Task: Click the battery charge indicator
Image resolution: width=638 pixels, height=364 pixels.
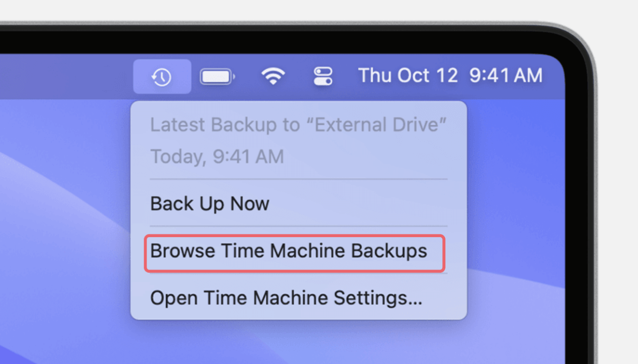Action: pos(217,76)
